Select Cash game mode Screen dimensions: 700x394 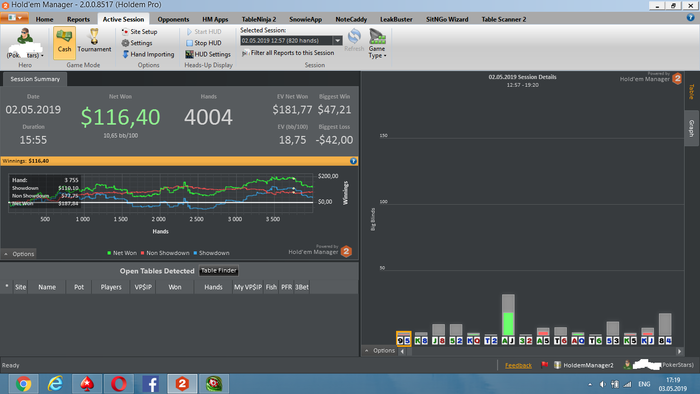coord(64,43)
